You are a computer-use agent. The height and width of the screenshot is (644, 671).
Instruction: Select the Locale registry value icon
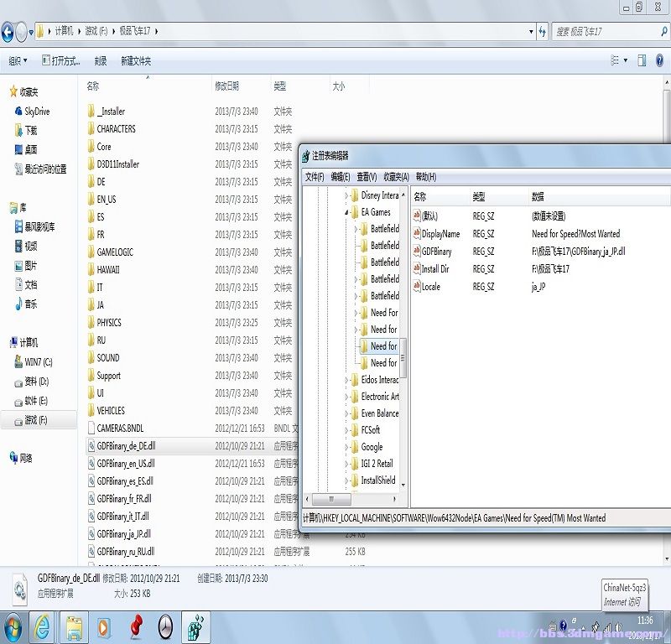click(416, 287)
